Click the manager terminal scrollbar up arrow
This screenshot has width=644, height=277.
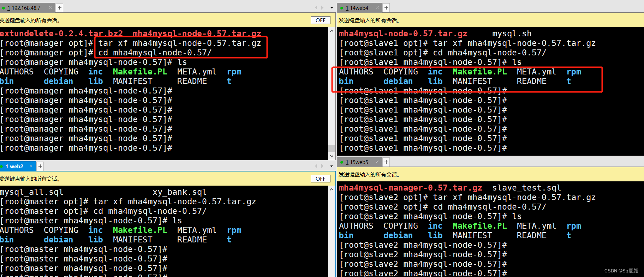332,31
